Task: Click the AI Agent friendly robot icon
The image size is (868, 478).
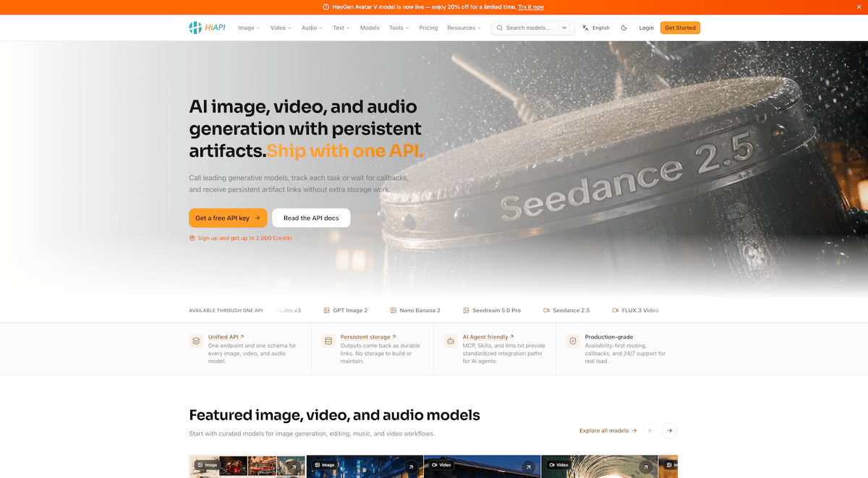Action: [450, 341]
